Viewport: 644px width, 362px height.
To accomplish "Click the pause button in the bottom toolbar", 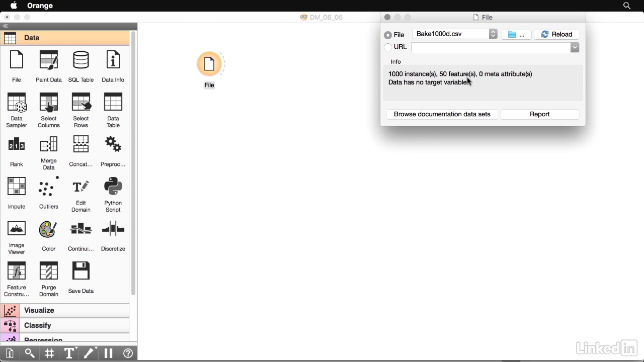I will tap(108, 353).
